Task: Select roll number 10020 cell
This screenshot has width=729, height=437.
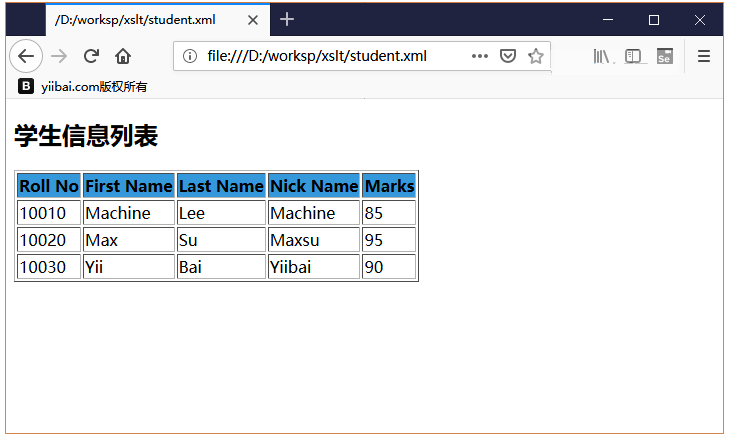Action: pyautogui.click(x=49, y=240)
